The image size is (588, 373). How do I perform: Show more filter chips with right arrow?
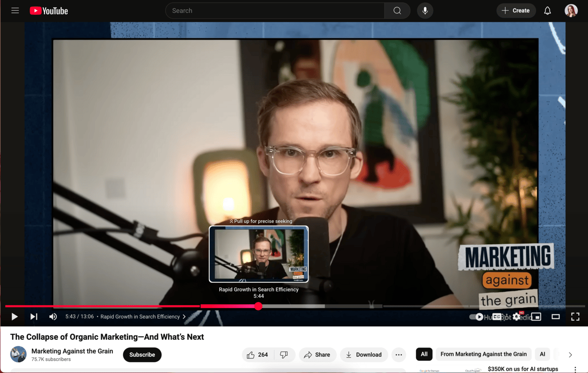(570, 354)
